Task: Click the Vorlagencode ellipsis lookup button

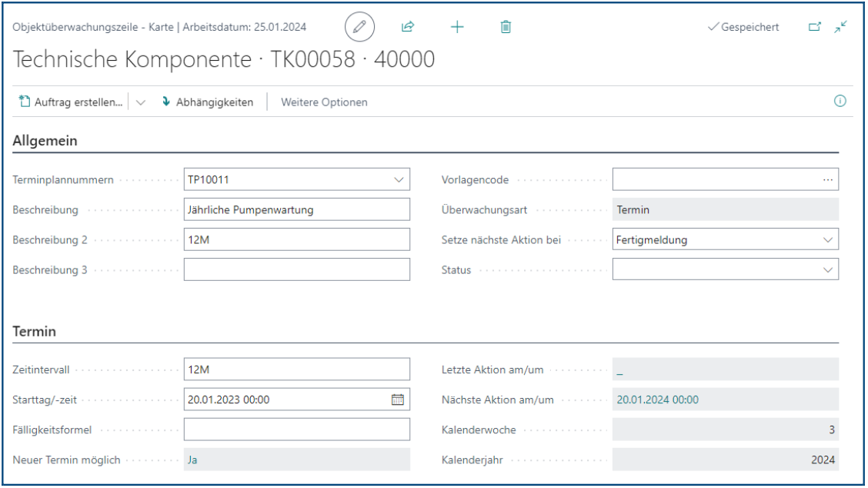Action: [827, 179]
